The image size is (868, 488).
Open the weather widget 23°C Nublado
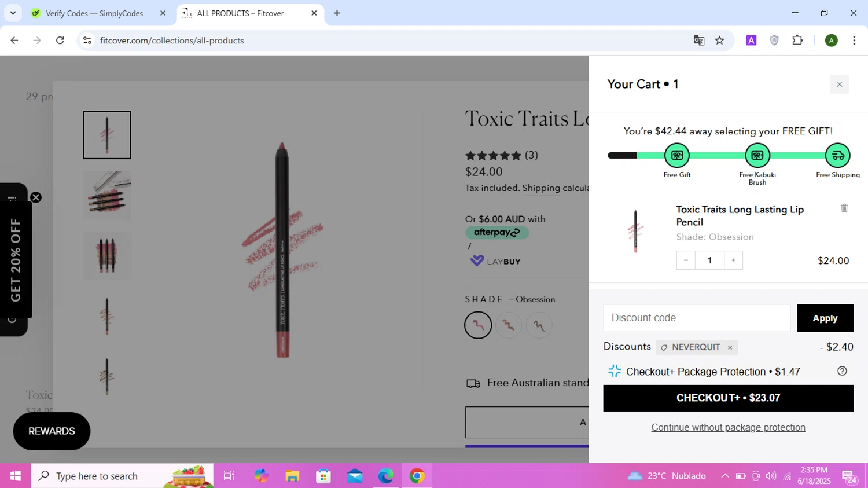coord(667,476)
